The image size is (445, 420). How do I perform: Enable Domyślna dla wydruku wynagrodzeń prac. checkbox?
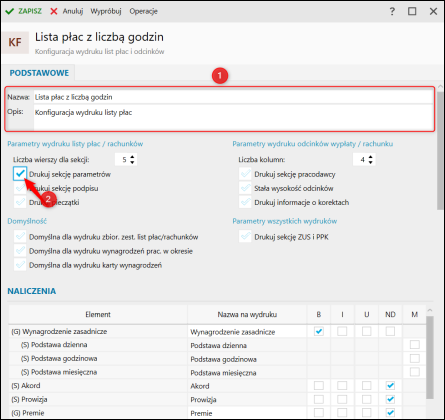coord(20,251)
